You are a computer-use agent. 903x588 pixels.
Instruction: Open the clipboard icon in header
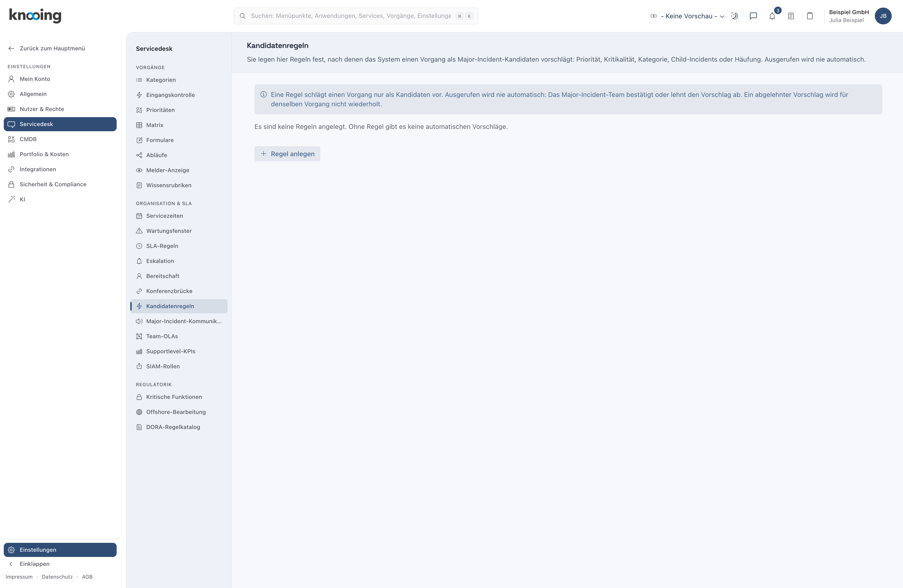click(x=810, y=16)
